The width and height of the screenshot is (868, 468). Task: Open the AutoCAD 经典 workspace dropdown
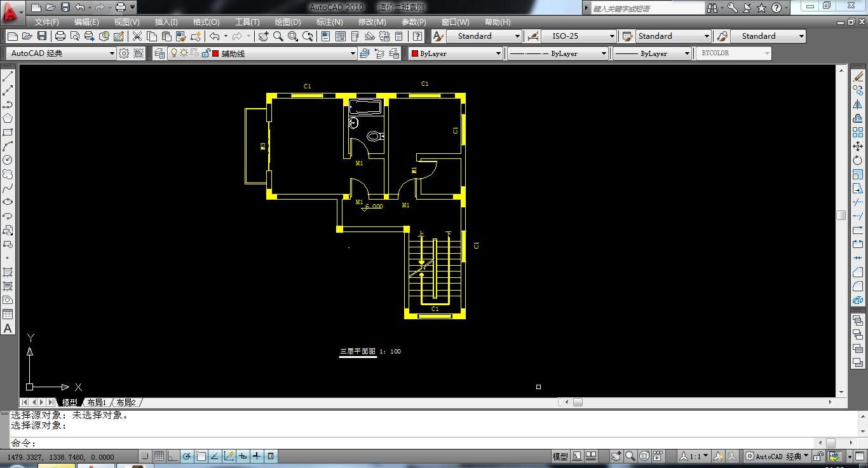(112, 53)
